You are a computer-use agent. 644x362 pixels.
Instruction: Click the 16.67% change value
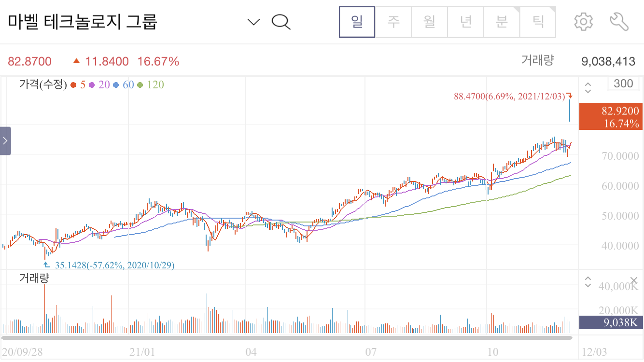click(158, 61)
